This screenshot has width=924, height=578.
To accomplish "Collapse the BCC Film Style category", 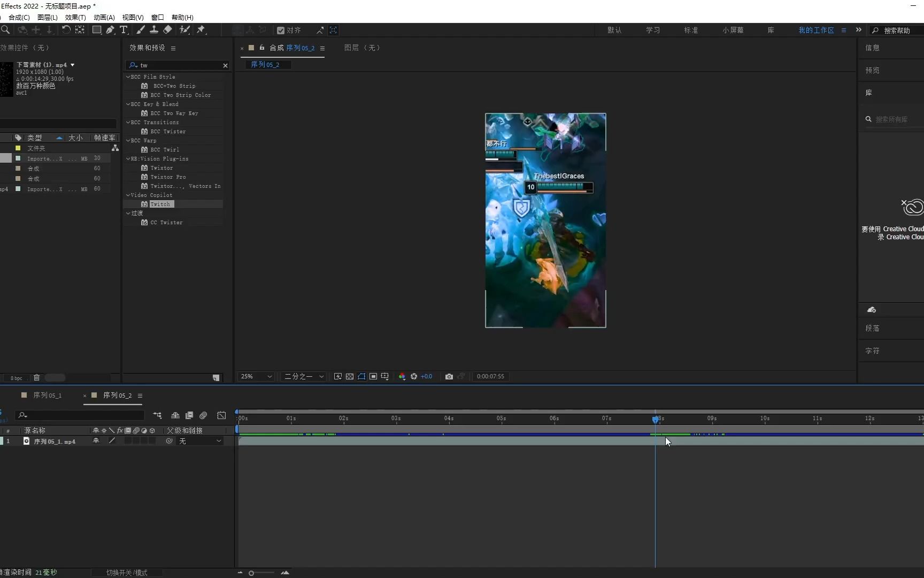I will (x=128, y=77).
